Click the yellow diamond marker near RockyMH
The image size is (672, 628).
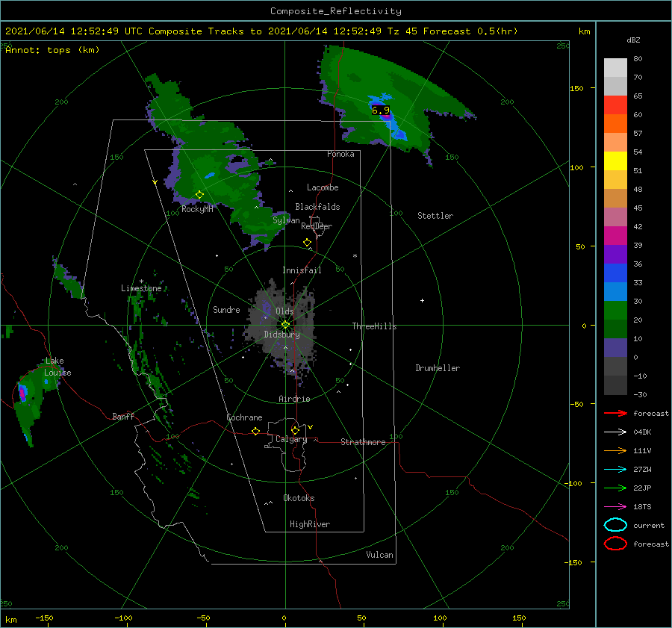pos(199,195)
